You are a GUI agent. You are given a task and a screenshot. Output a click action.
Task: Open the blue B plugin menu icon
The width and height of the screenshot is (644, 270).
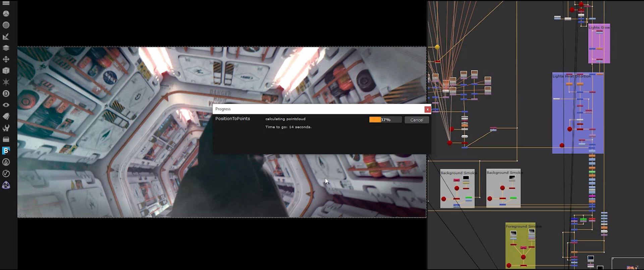(6, 151)
